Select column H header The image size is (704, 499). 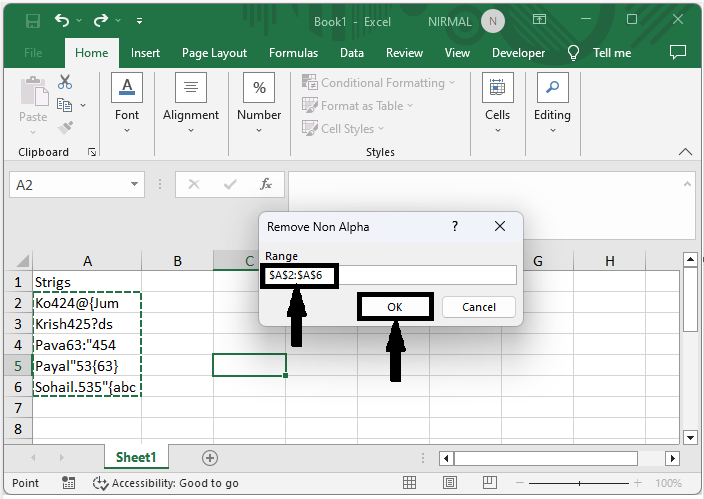coord(609,261)
